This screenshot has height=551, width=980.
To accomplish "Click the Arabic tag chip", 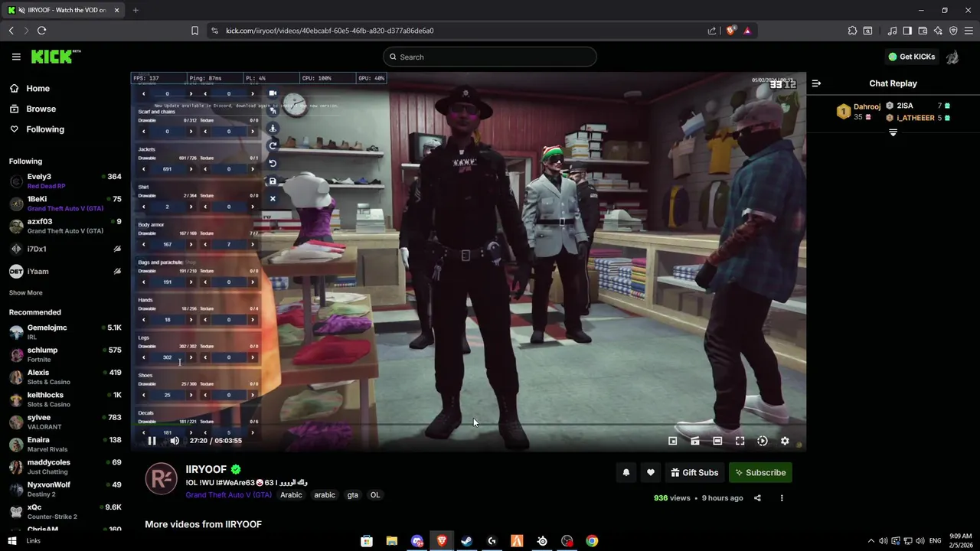I will click(291, 495).
